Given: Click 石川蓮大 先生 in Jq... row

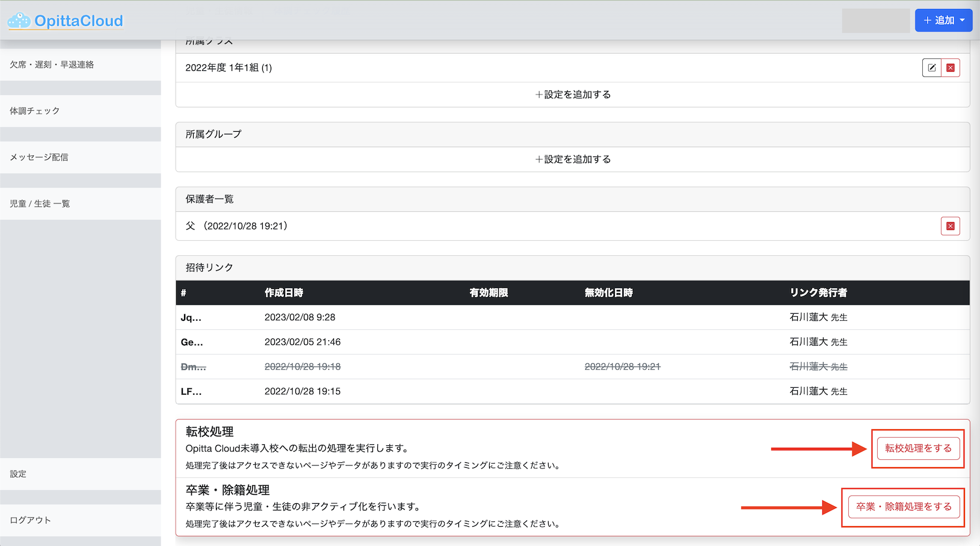Looking at the screenshot, I should pyautogui.click(x=818, y=317).
